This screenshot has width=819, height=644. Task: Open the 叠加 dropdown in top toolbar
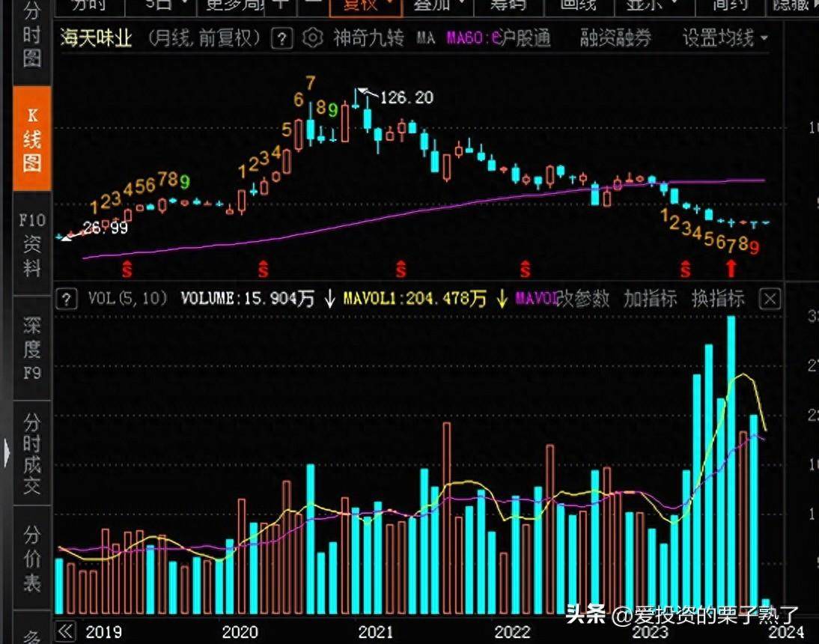pyautogui.click(x=439, y=6)
